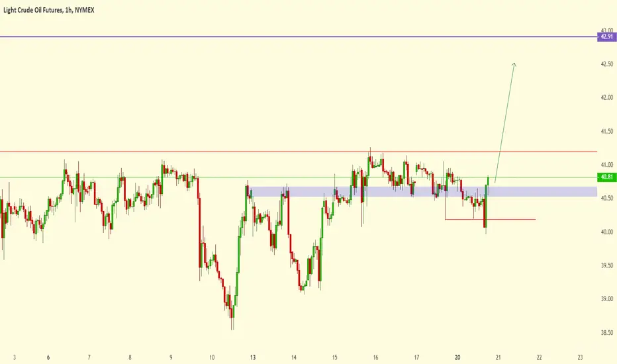Click date label 6 on time axis
The height and width of the screenshot is (364, 617).
point(48,357)
